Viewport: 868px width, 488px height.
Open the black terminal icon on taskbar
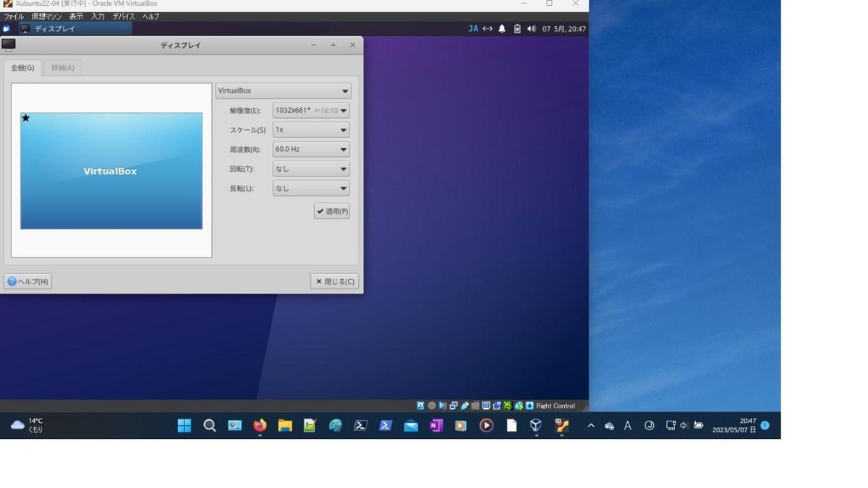tap(360, 426)
